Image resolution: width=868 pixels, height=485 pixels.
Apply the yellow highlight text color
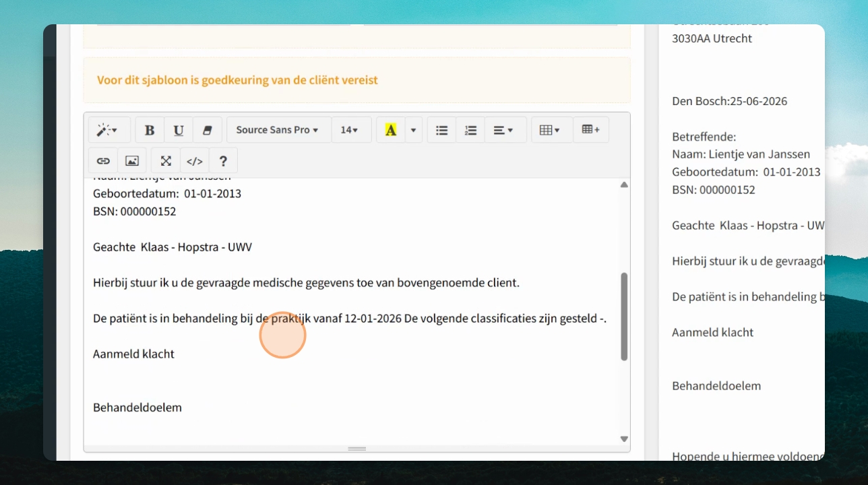pos(391,130)
